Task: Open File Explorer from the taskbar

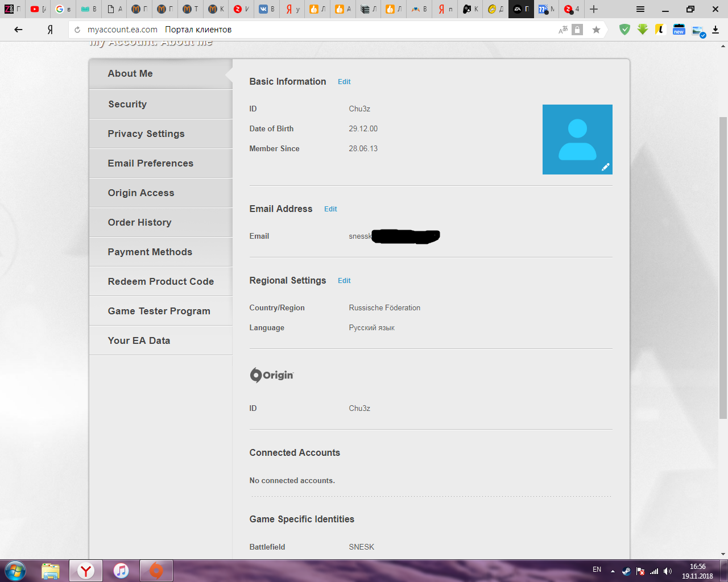Action: pyautogui.click(x=51, y=571)
